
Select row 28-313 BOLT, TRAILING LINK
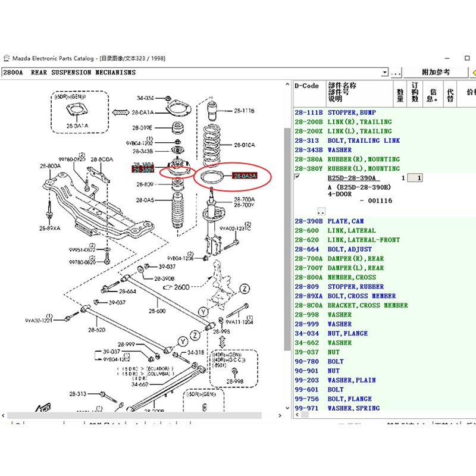(x=384, y=140)
